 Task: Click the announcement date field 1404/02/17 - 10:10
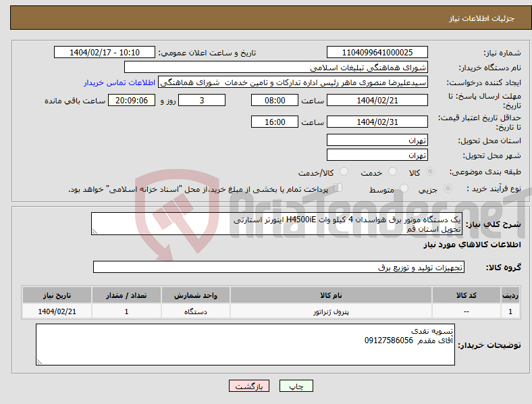[x=105, y=52]
